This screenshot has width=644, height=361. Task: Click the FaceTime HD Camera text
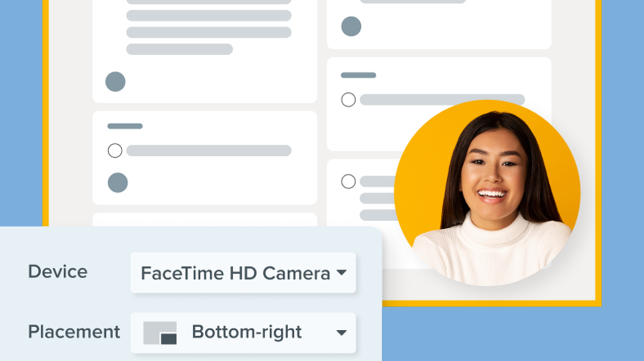coord(236,273)
